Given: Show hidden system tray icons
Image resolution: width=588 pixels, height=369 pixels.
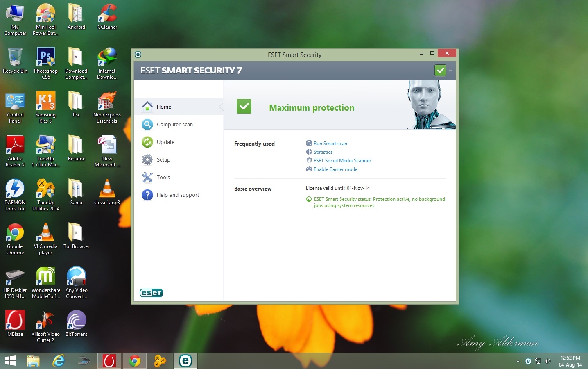Looking at the screenshot, I should point(518,361).
